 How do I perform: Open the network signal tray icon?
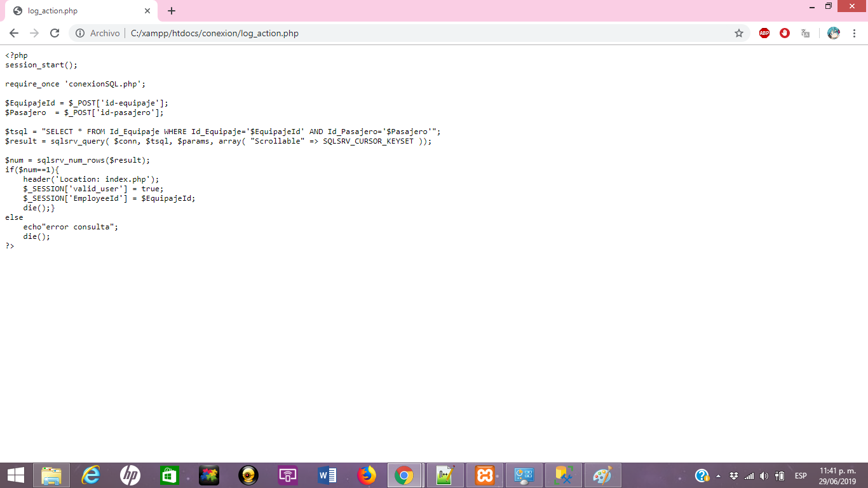click(x=749, y=476)
